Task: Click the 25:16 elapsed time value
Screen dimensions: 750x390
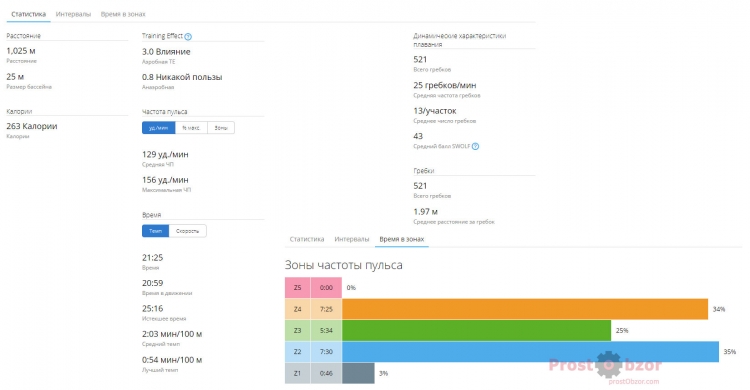Action: coord(153,309)
